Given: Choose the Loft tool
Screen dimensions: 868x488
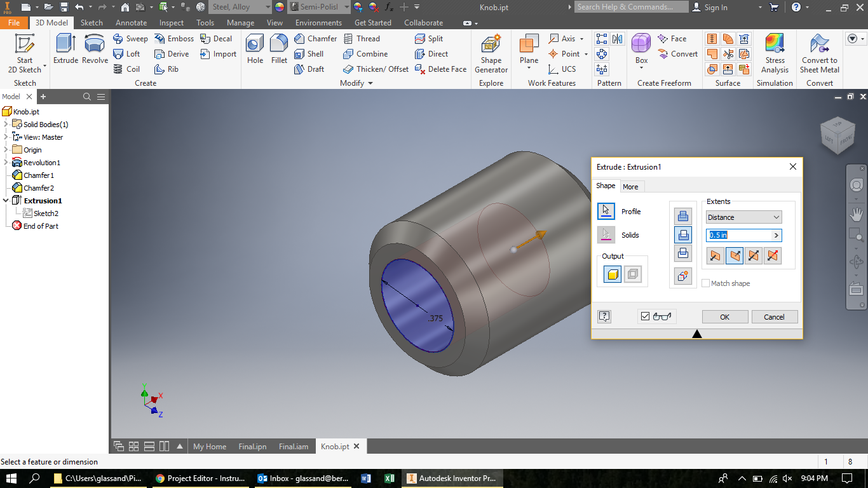Looking at the screenshot, I should 126,54.
